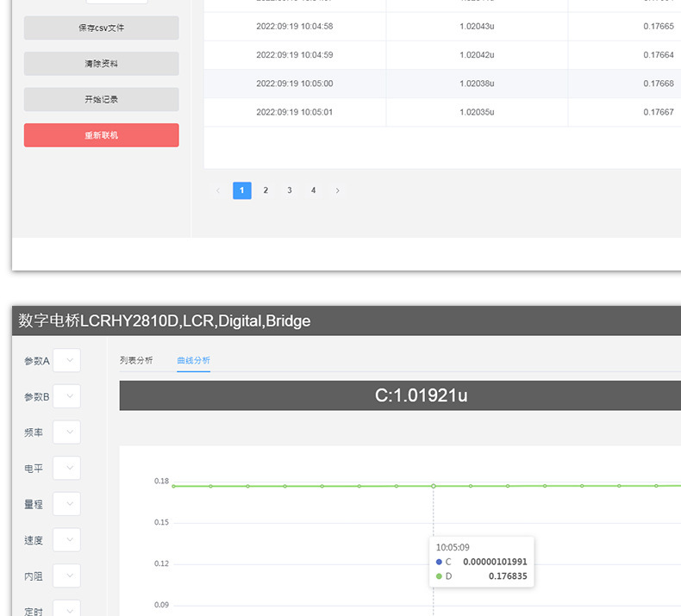Open the 参数A dropdown
Image resolution: width=681 pixels, height=616 pixels.
(67, 360)
